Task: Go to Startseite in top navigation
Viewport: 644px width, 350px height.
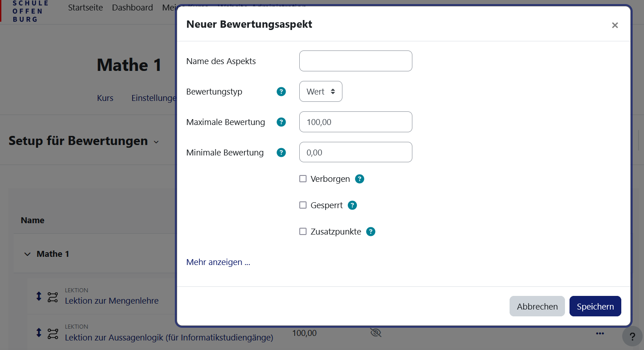Action: click(85, 8)
